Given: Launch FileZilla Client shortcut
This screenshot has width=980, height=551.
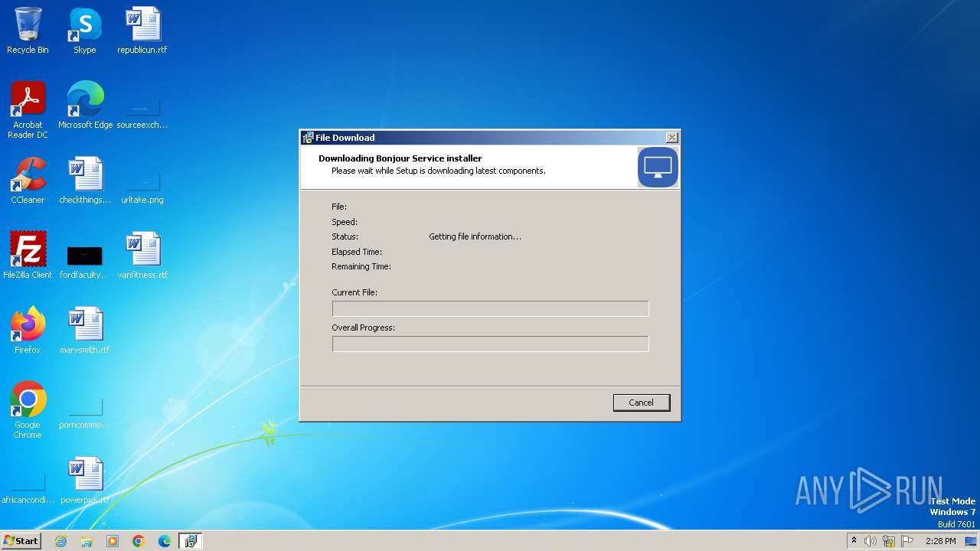Looking at the screenshot, I should click(28, 256).
